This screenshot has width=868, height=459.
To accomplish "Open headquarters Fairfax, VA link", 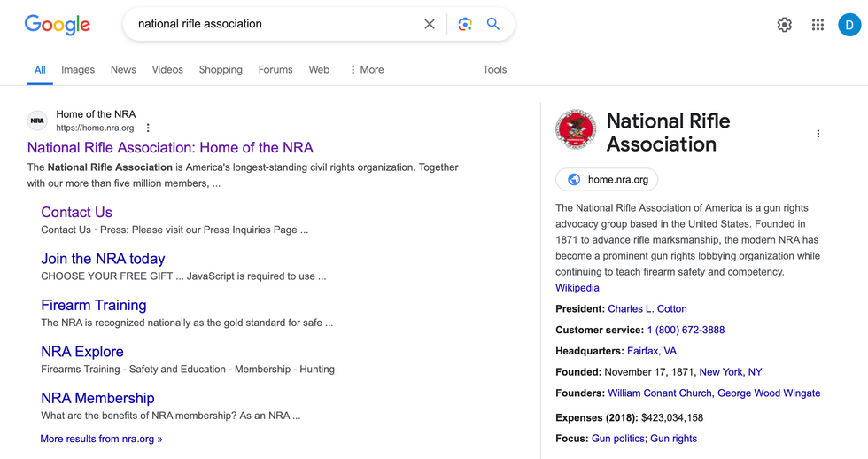I will 652,351.
